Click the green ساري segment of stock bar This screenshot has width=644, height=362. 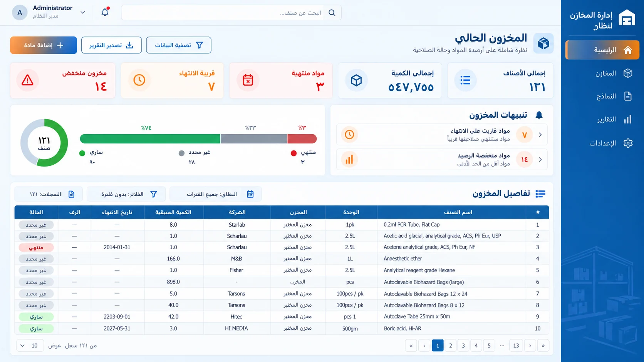click(x=150, y=139)
